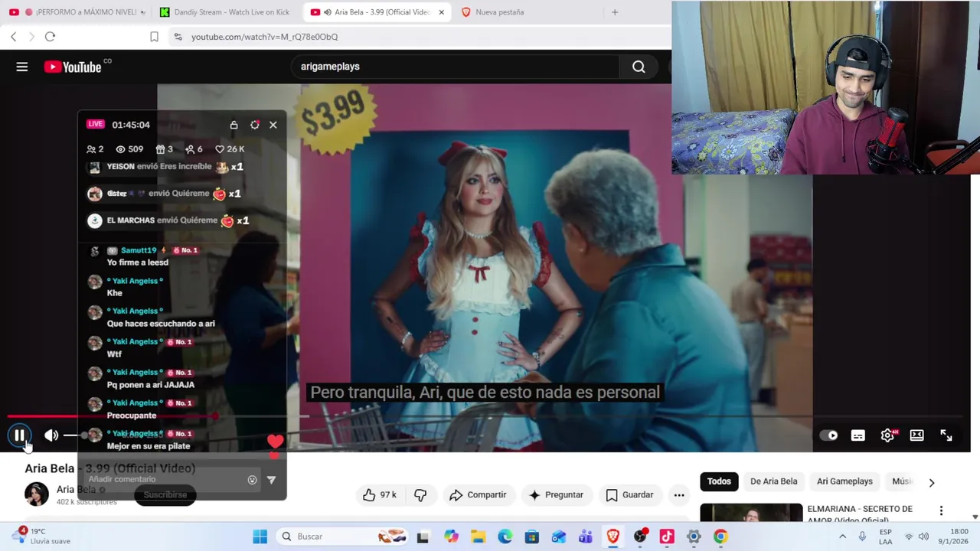Open Microsoft Edge from the taskbar

coord(505,536)
